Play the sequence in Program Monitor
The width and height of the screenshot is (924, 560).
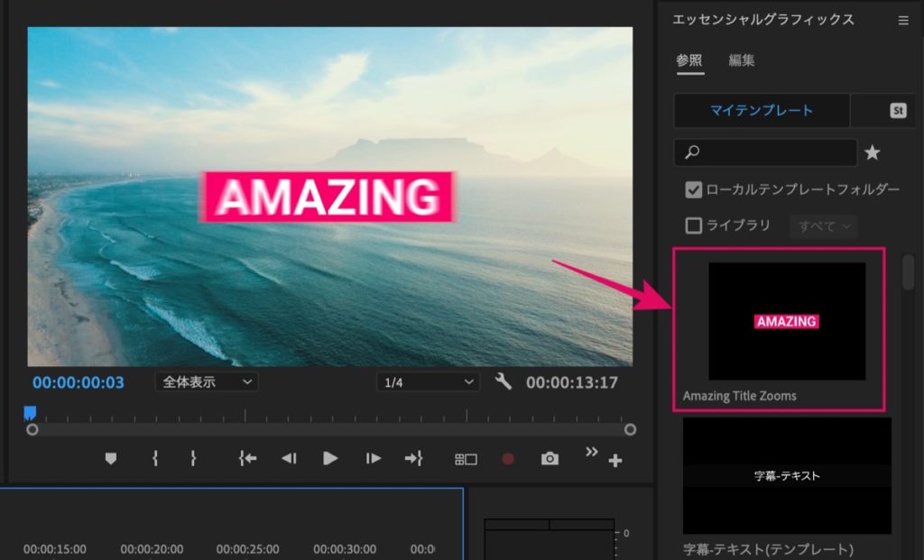[x=330, y=458]
